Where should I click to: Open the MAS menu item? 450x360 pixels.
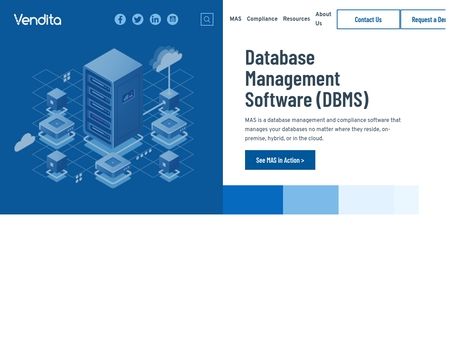click(235, 19)
